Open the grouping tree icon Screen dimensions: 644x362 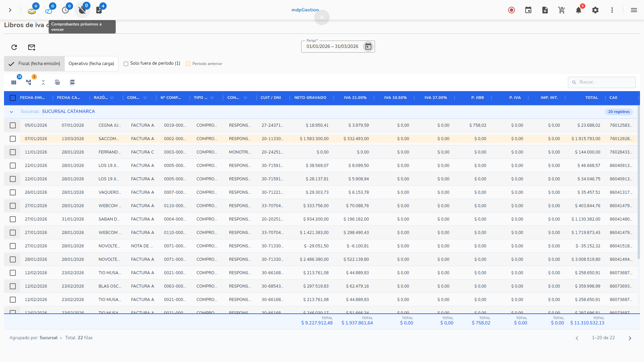coord(29,82)
